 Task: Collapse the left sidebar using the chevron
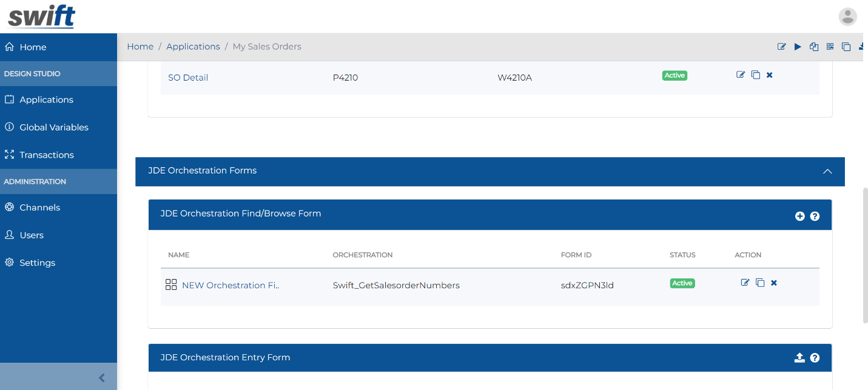101,377
